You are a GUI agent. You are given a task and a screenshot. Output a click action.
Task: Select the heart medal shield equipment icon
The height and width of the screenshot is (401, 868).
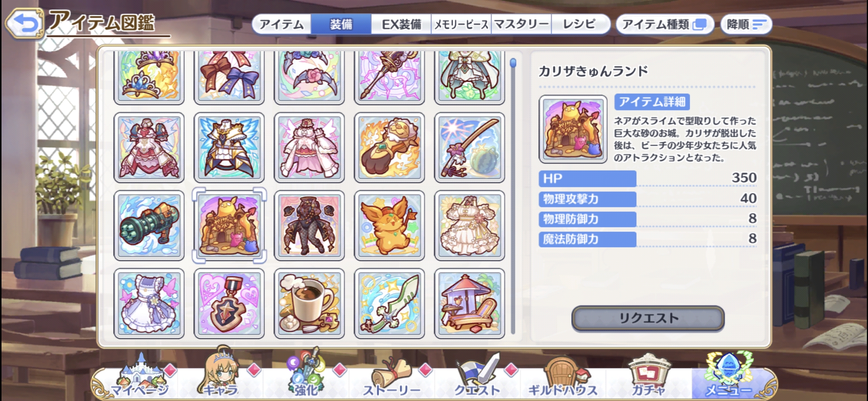(x=229, y=304)
